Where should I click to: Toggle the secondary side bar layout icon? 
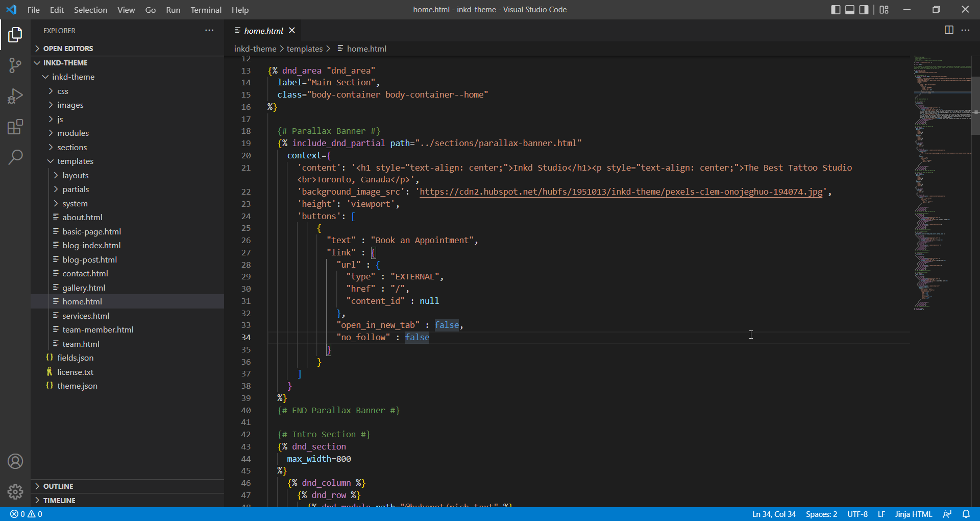[x=864, y=10]
